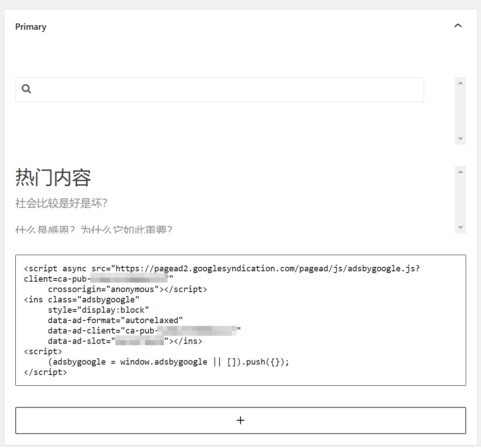The width and height of the screenshot is (481, 448).
Task: Place cursor on data-ad-format="autorelaxed" line
Action: (115, 320)
